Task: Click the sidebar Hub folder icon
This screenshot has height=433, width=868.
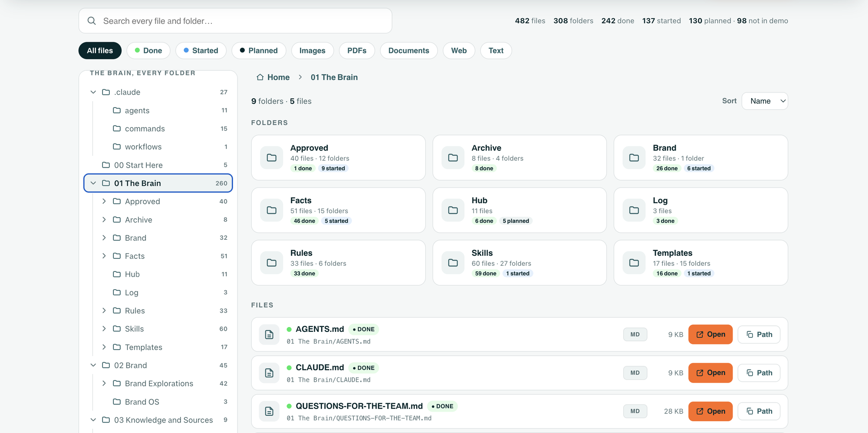Action: point(117,274)
